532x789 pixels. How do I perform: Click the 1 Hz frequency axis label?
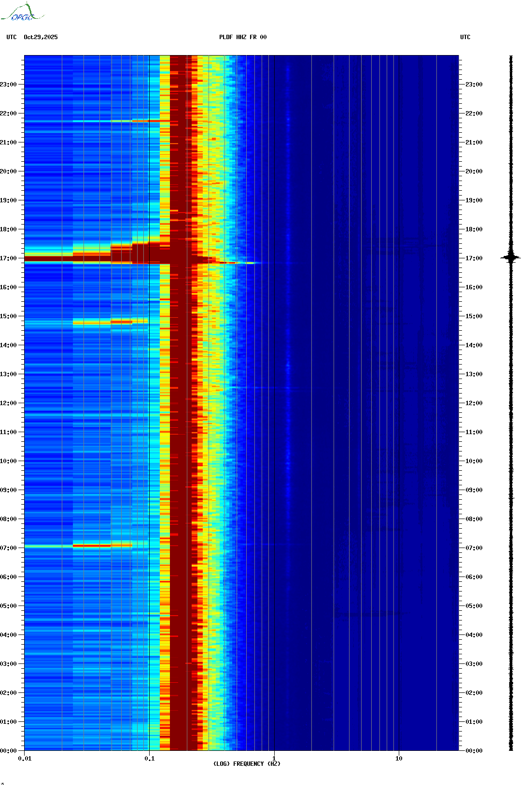tap(274, 759)
